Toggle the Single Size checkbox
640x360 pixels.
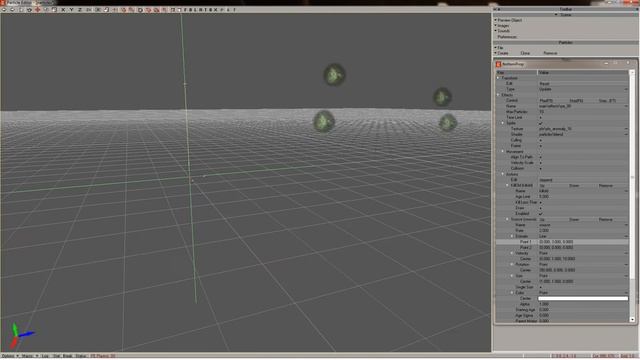tap(540, 287)
